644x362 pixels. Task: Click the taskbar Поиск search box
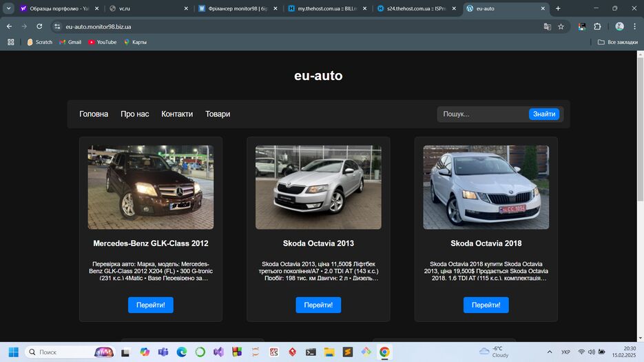click(x=70, y=352)
